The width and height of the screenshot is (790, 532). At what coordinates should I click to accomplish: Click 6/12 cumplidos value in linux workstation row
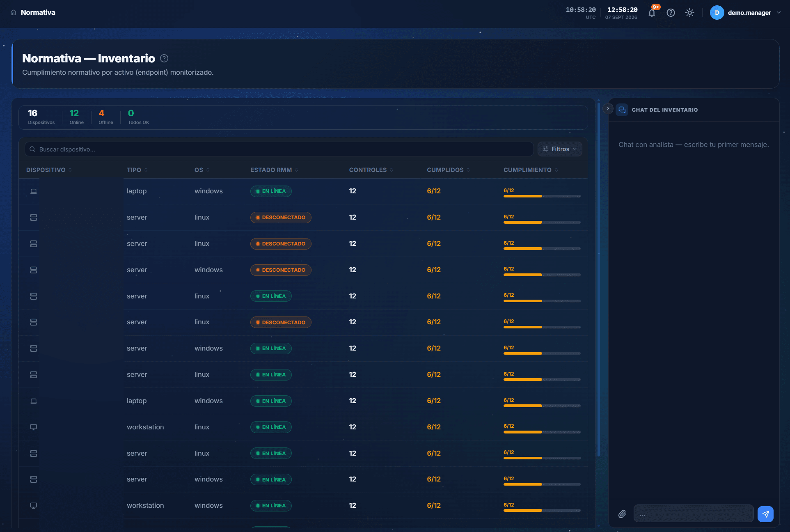(434, 427)
